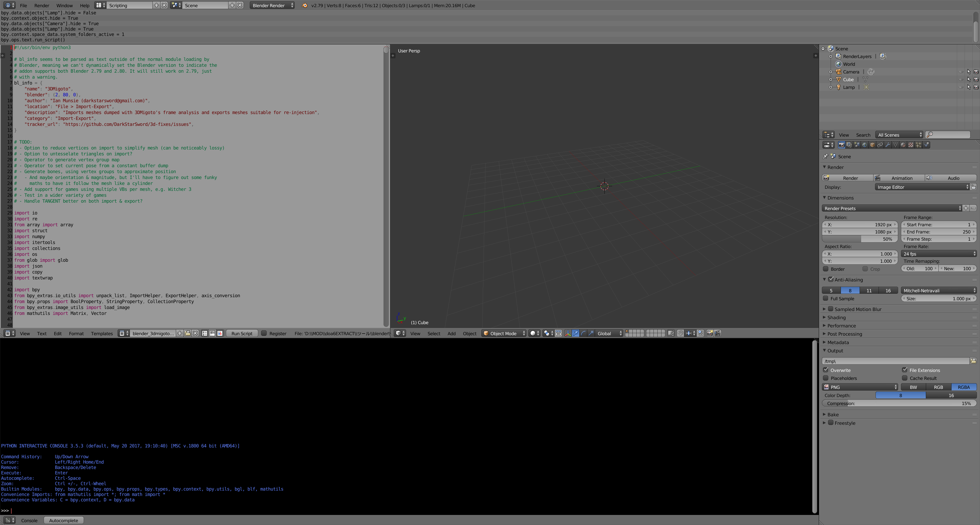Enable the Placeholders checkbox
Image resolution: width=980 pixels, height=525 pixels.
(825, 378)
